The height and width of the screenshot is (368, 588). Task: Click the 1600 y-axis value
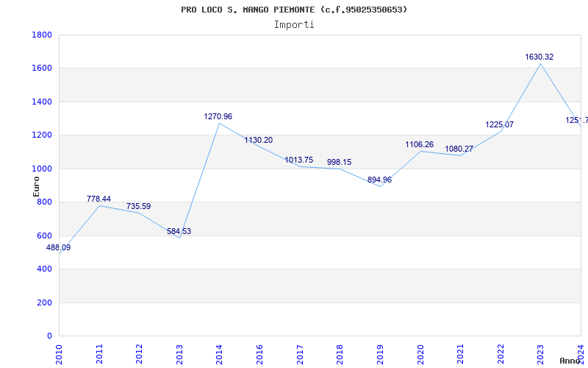(42, 68)
